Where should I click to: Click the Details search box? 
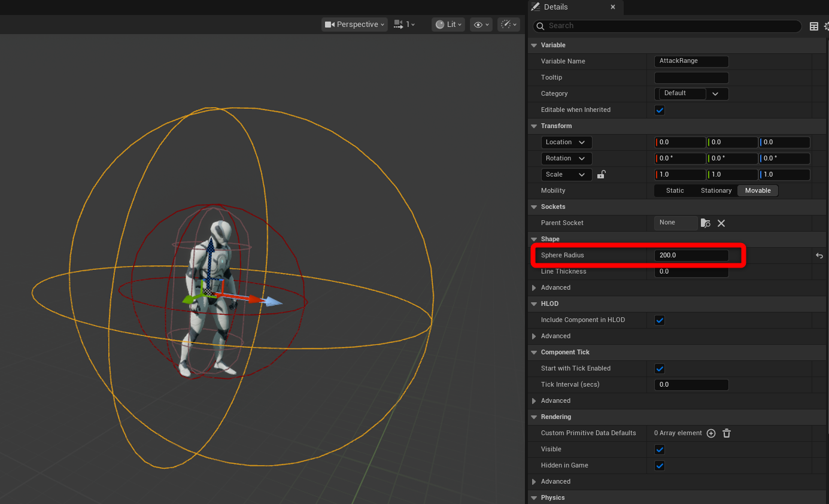coord(667,26)
